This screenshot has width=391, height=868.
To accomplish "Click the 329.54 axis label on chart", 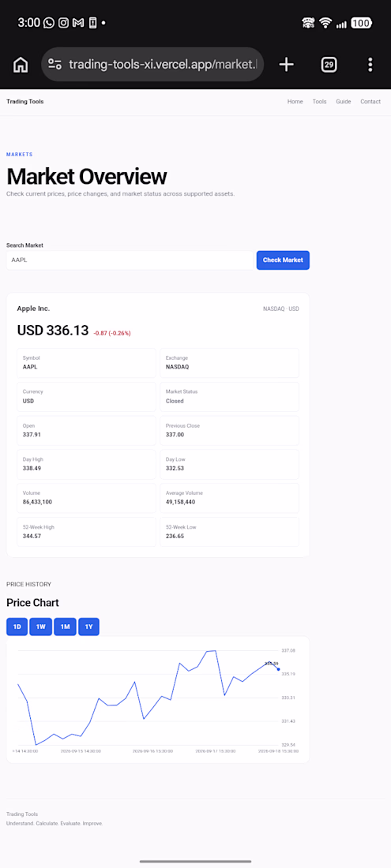I will coord(288,745).
